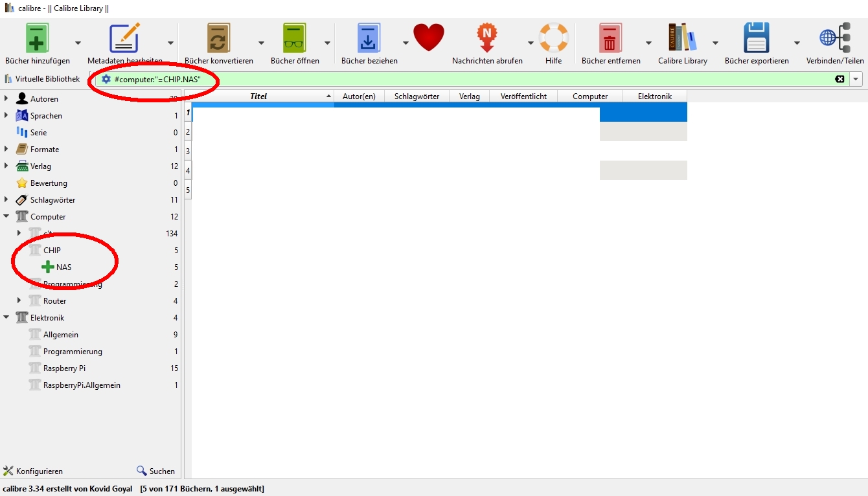Open the Virtuelle Bibliothek button
The height and width of the screenshot is (496, 868).
pos(42,79)
